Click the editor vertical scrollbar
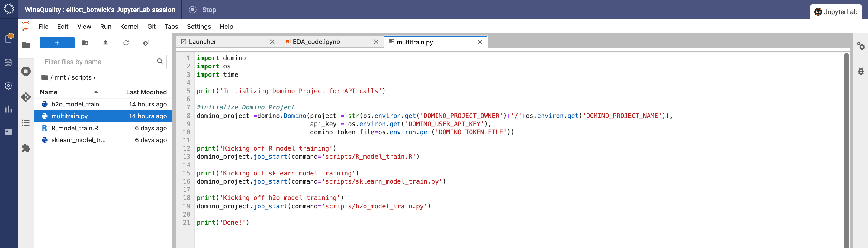The width and height of the screenshot is (868, 248). click(846, 150)
